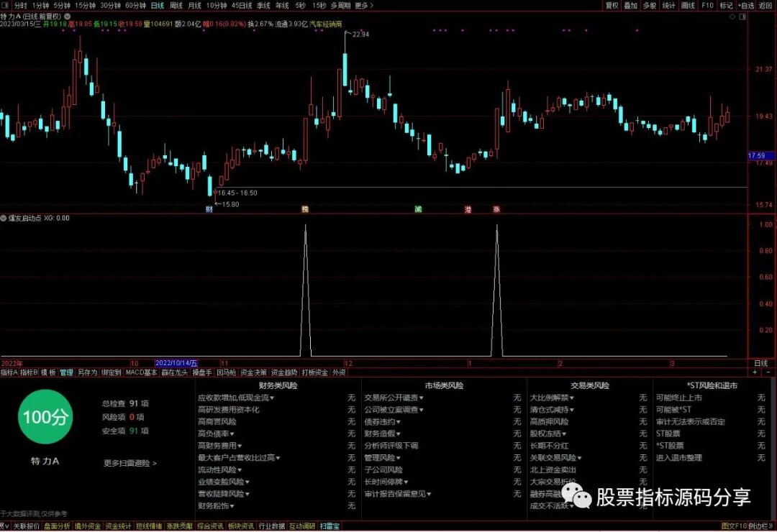Expand the 大比例解禁 risk item
This screenshot has width=777, height=532.
(552, 398)
